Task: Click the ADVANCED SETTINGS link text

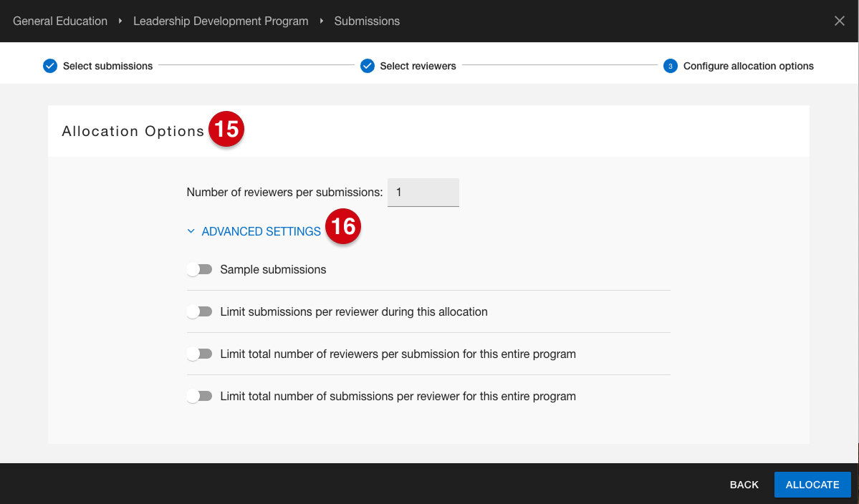Action: tap(261, 231)
